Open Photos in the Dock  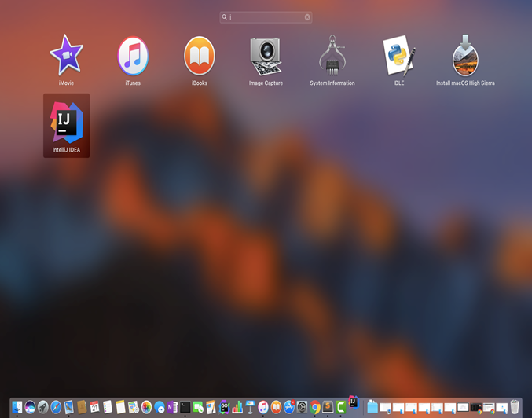tap(147, 407)
